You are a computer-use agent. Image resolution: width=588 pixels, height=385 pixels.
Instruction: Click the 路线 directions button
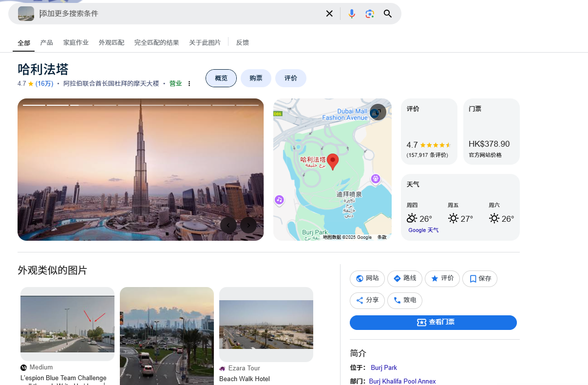coord(405,278)
